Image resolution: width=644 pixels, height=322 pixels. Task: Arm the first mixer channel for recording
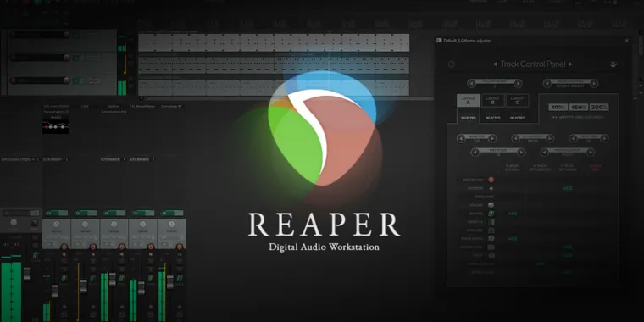coord(64,247)
